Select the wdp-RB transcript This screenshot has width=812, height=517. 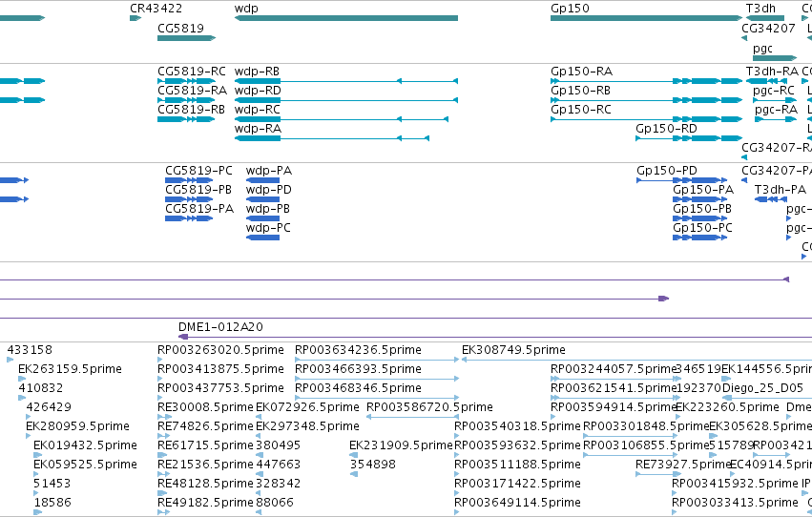tap(346, 81)
